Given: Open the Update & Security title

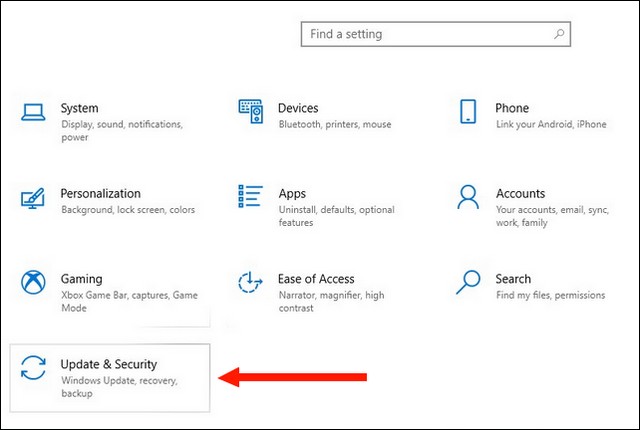Looking at the screenshot, I should (109, 364).
